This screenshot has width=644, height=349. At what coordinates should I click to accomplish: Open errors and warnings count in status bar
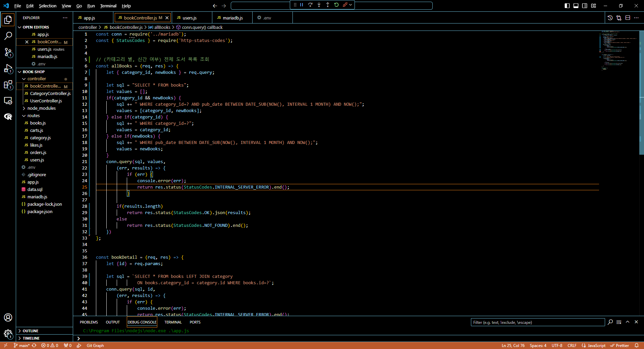point(50,346)
